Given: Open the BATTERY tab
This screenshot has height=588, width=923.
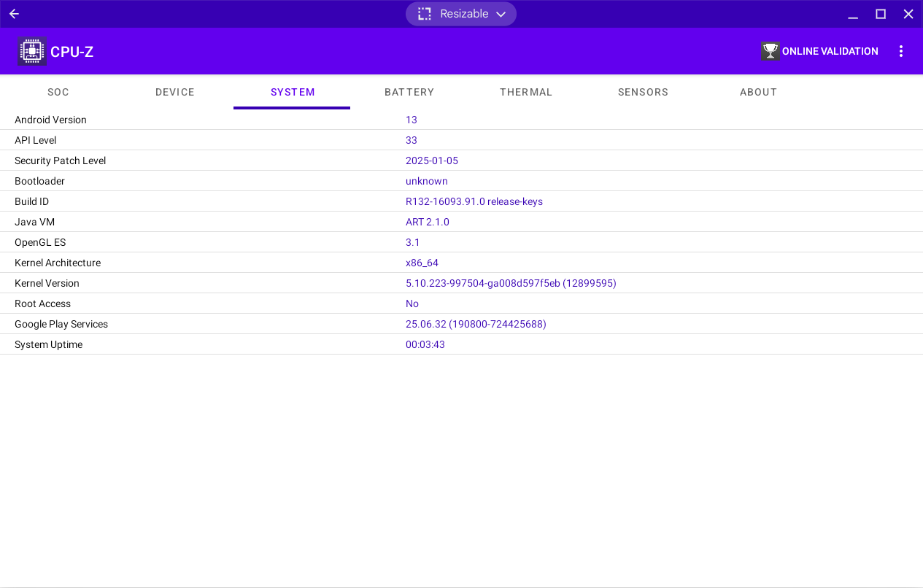Looking at the screenshot, I should point(409,92).
